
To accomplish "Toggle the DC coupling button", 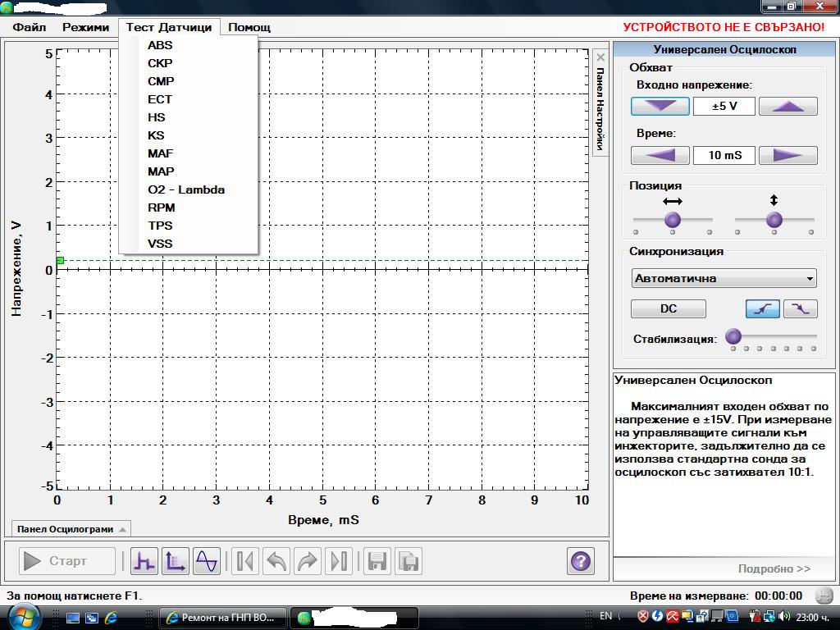I will click(x=668, y=308).
